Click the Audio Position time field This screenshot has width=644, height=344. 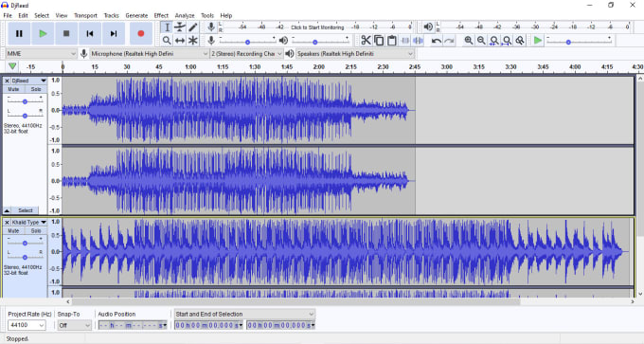coord(133,325)
